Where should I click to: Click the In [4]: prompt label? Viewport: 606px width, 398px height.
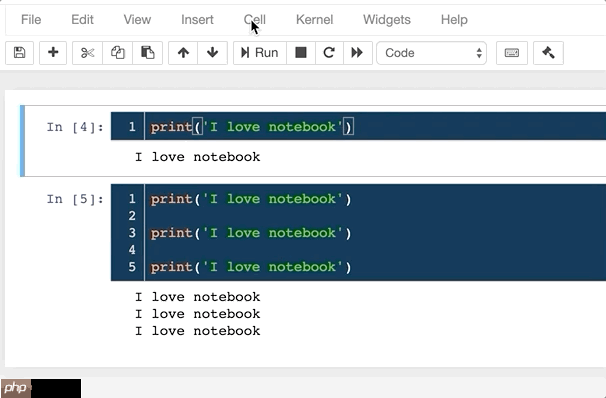75,127
